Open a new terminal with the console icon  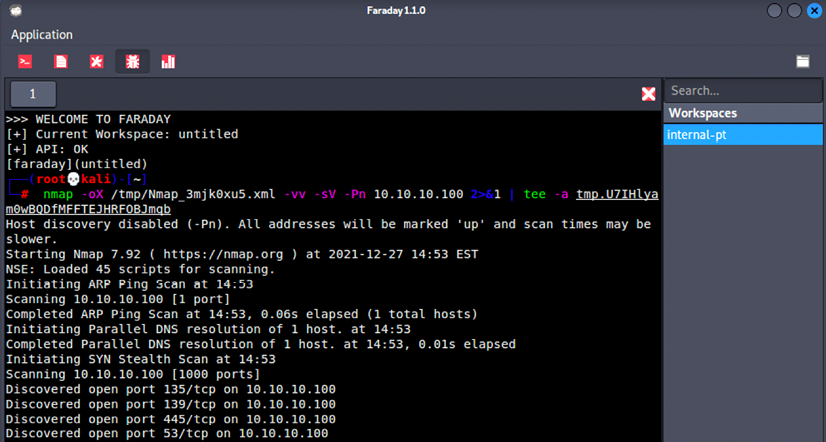[x=25, y=62]
